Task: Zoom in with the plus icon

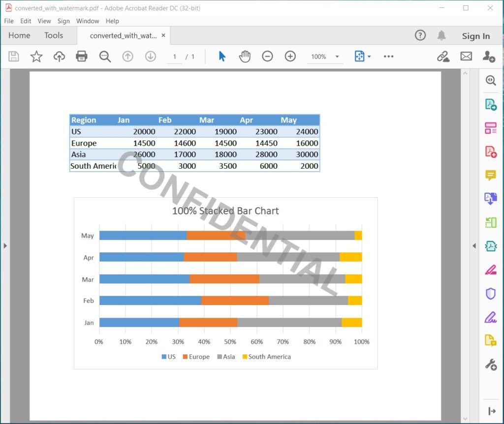Action: tap(290, 57)
